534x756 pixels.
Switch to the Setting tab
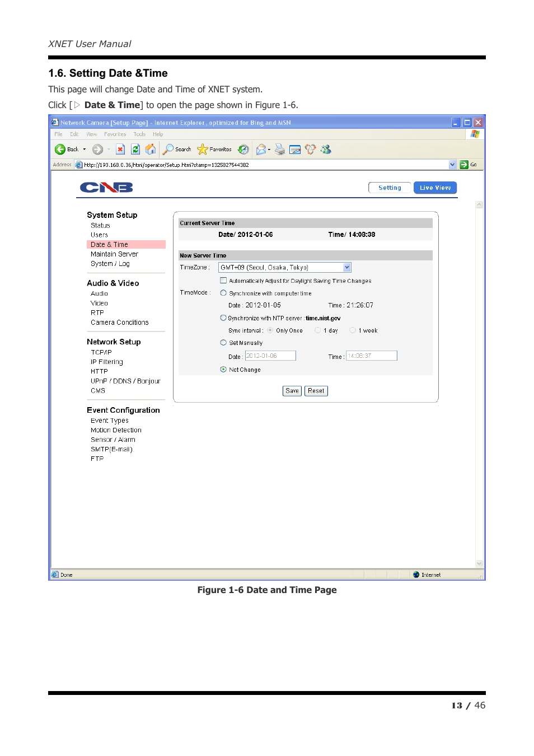(390, 188)
